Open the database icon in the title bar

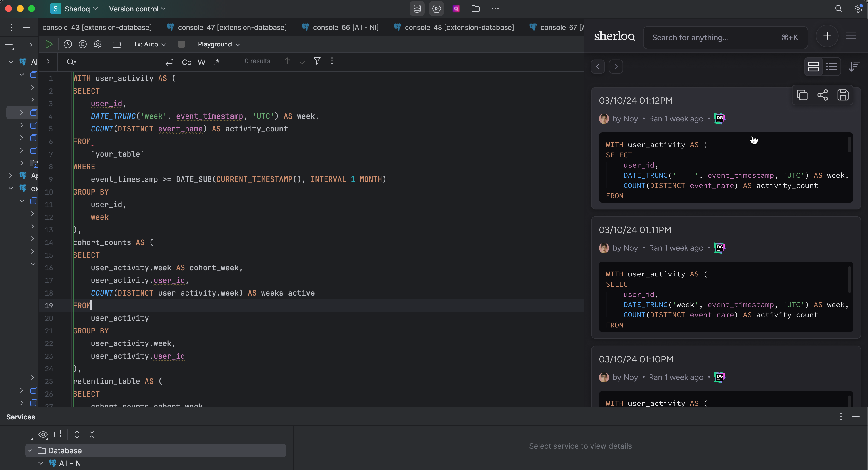[x=416, y=8]
